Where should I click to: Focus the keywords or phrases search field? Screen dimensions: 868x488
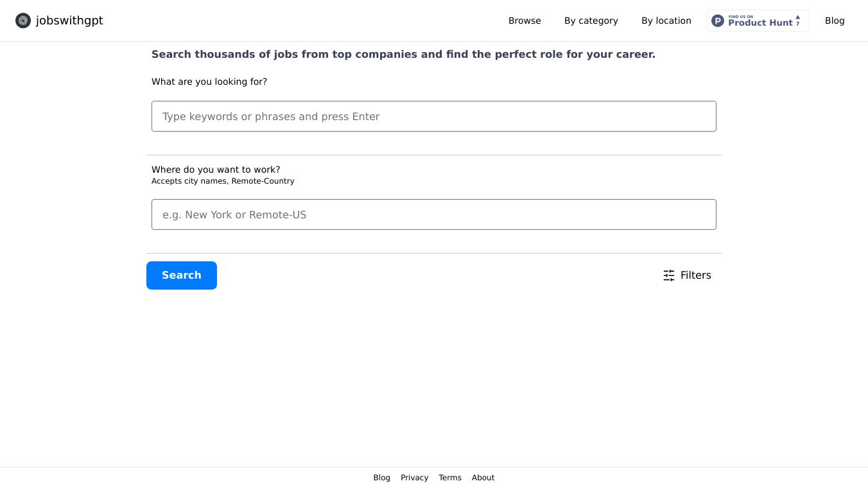pos(434,116)
